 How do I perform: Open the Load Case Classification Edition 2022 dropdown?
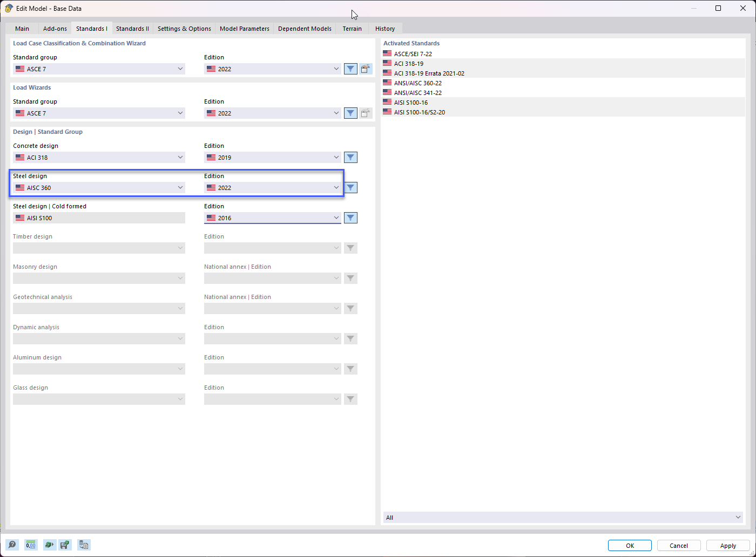[273, 69]
